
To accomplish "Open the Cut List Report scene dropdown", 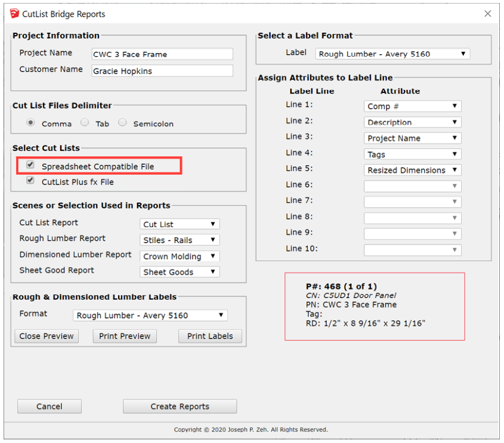I will click(x=180, y=224).
